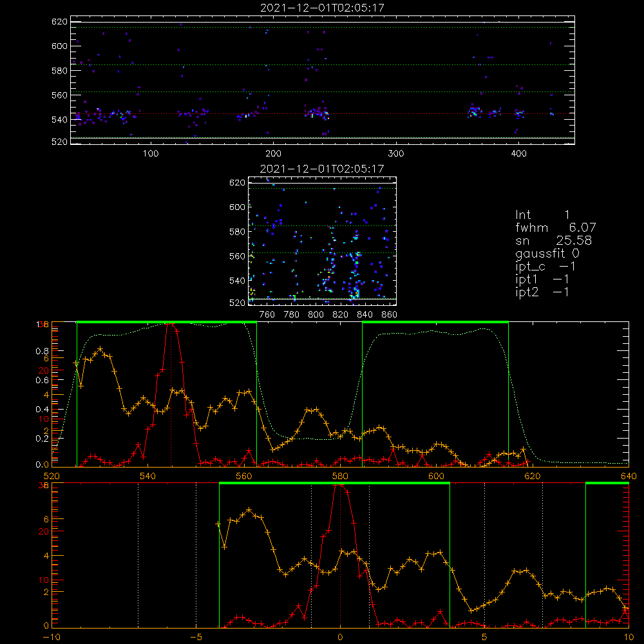Click x-axis label 820 of the middle image
Image resolution: width=644 pixels, height=644 pixels.
[341, 315]
